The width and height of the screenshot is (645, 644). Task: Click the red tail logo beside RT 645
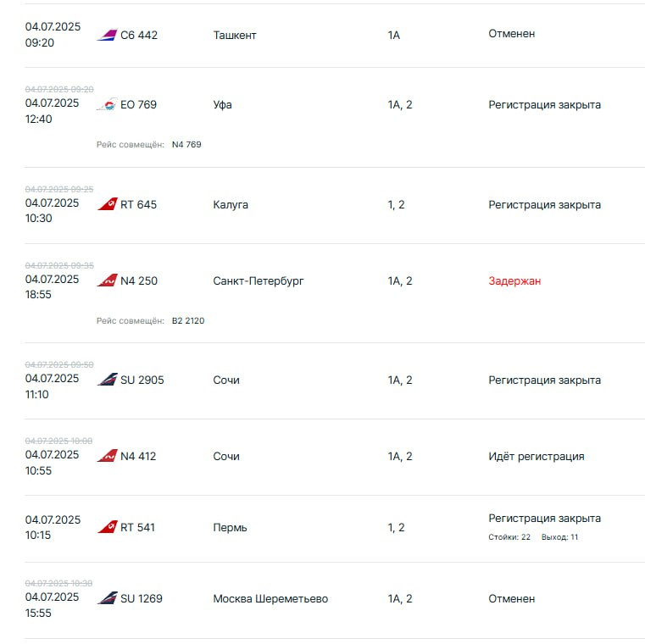tap(107, 204)
